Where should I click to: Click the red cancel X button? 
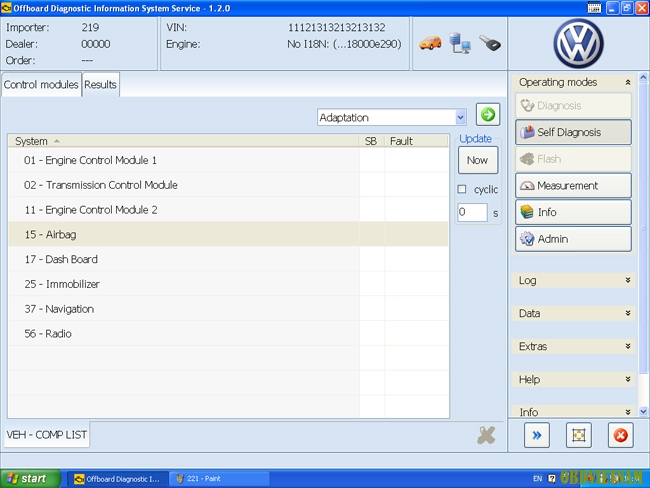coord(621,435)
